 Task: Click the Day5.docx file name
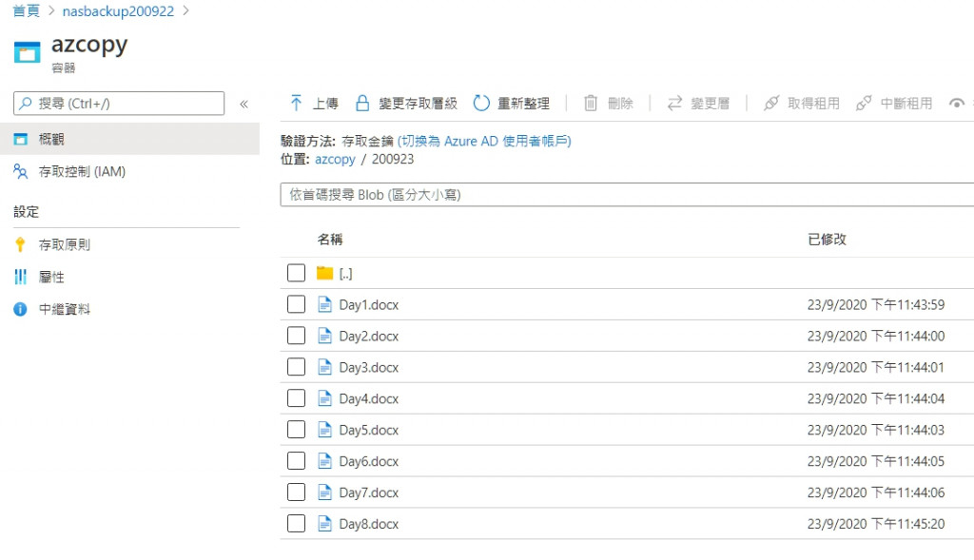tap(368, 431)
